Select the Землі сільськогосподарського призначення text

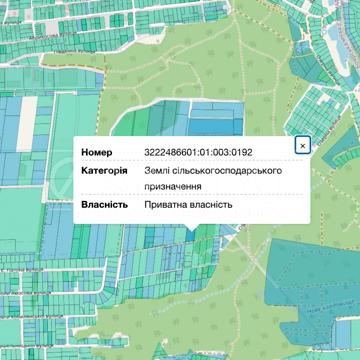pyautogui.click(x=213, y=179)
